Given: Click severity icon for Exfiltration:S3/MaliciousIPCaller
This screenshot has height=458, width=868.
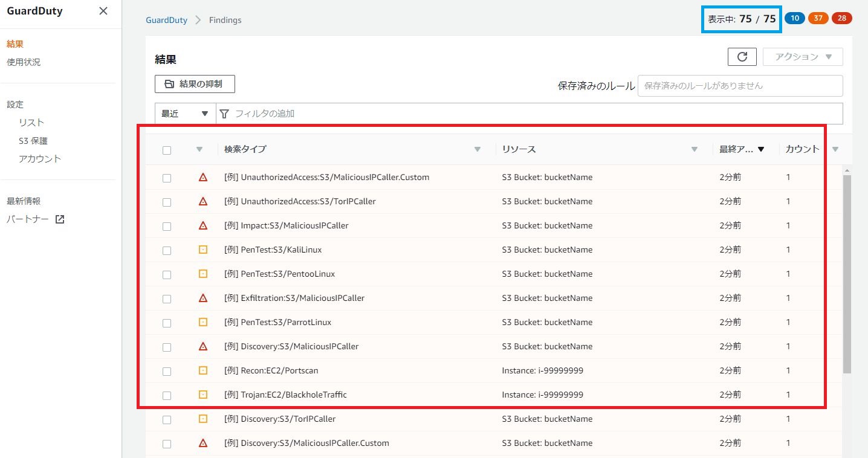Looking at the screenshot, I should 203,298.
